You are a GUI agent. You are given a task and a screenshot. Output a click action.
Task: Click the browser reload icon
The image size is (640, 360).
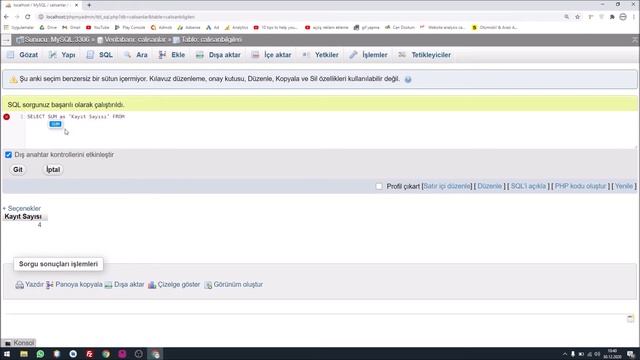point(28,17)
